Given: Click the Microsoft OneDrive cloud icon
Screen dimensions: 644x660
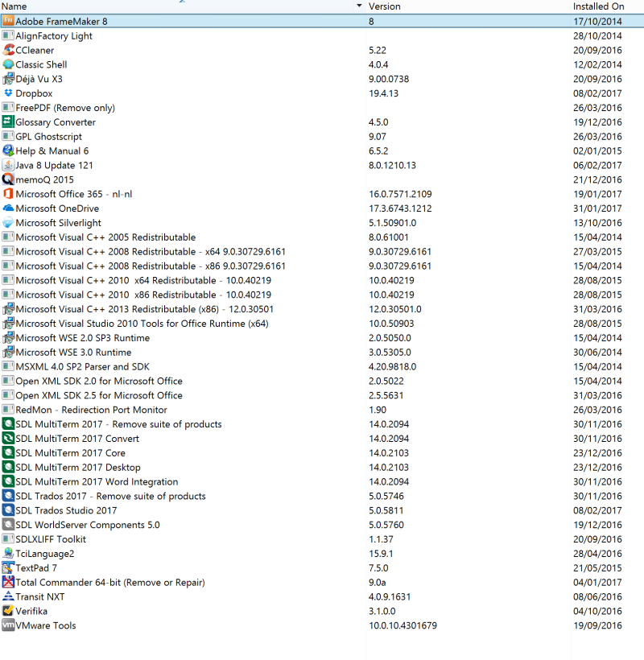Looking at the screenshot, I should (x=8, y=208).
